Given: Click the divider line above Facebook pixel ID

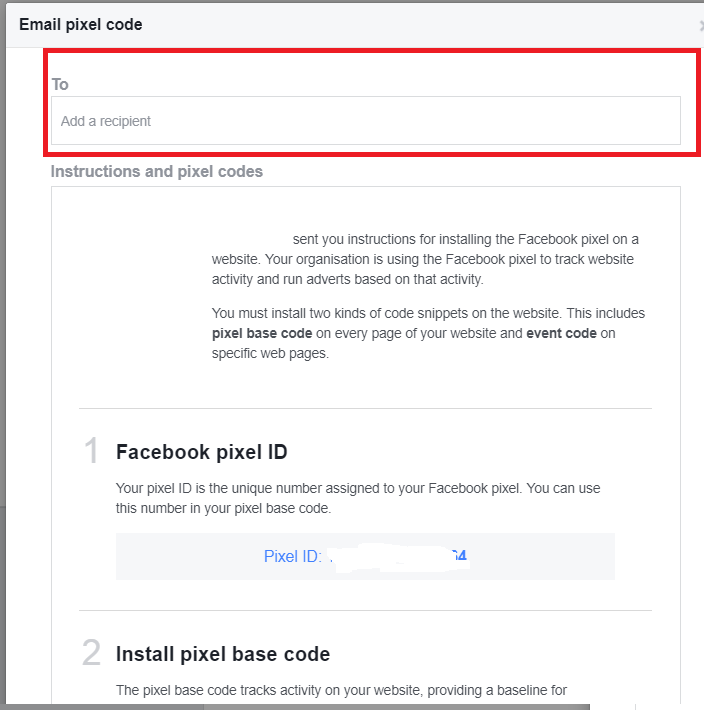Looking at the screenshot, I should click(x=365, y=408).
